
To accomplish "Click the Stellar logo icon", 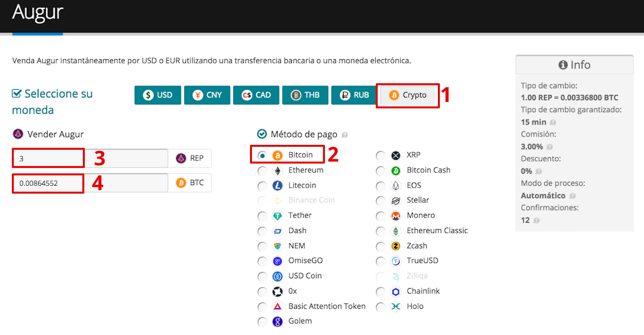I will point(396,201).
